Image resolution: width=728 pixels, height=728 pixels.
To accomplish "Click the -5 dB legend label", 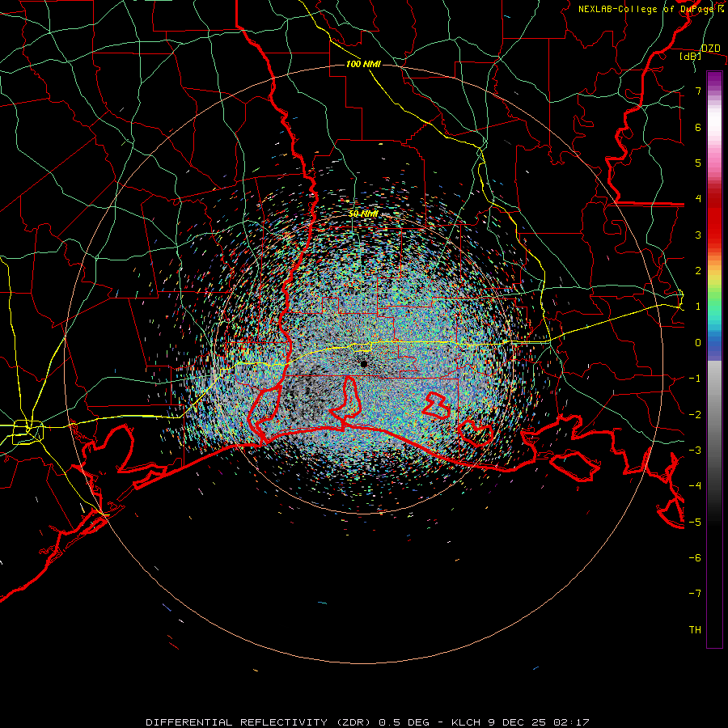I will point(695,523).
